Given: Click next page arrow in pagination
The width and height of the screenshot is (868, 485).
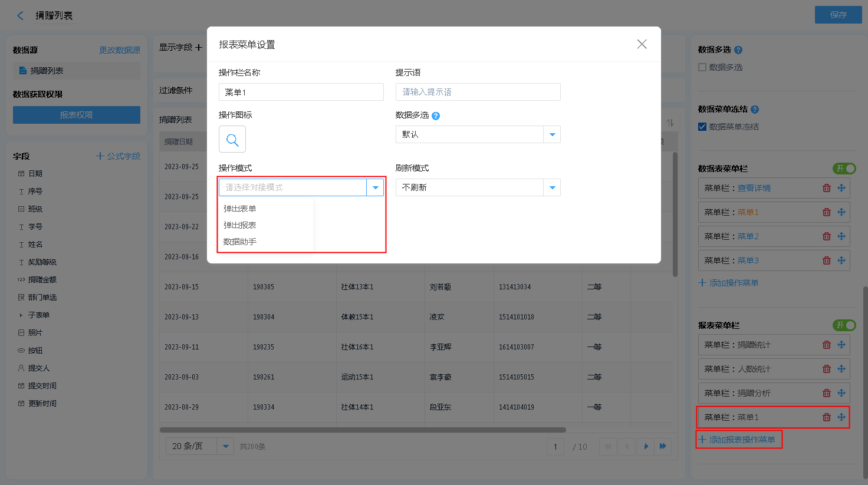Looking at the screenshot, I should pyautogui.click(x=646, y=446).
